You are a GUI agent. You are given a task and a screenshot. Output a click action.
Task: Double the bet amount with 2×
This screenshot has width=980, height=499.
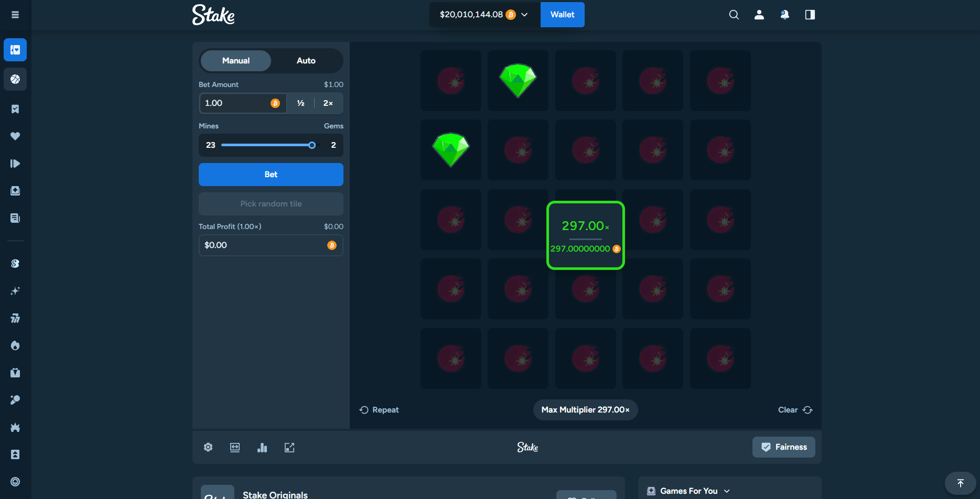[328, 103]
